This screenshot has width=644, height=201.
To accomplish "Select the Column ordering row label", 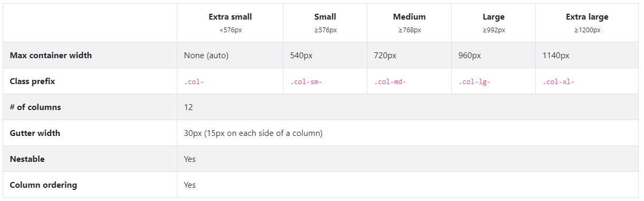I will pyautogui.click(x=43, y=185).
